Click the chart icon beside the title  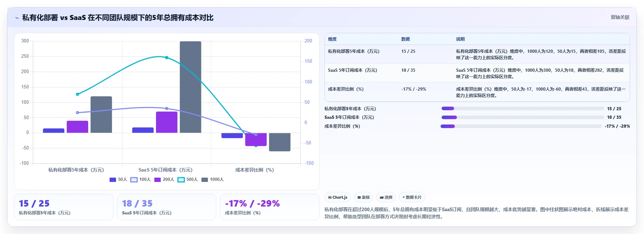click(17, 18)
